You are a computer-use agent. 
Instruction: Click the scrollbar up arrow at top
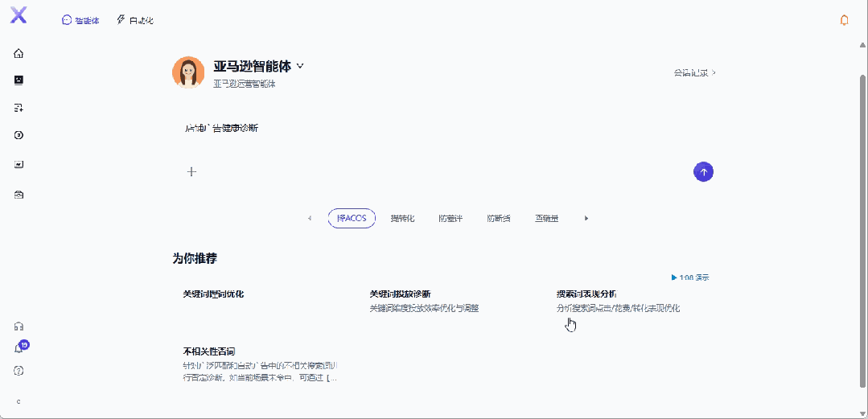862,45
